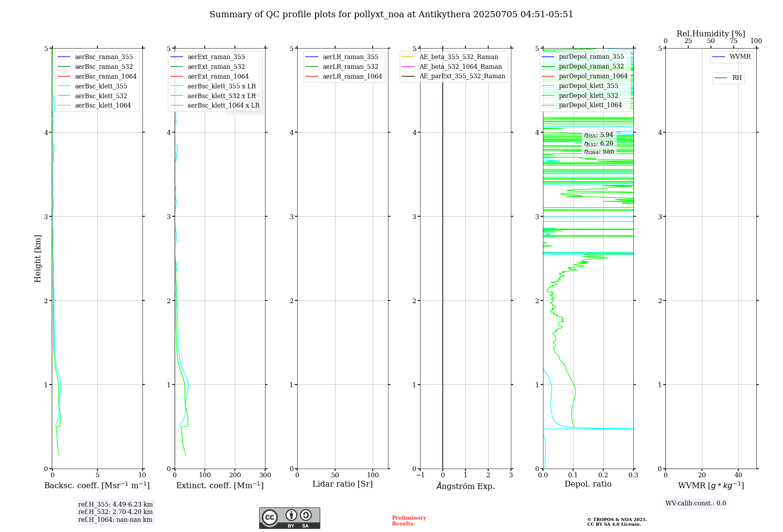Click the η532: 6.20 annotation
The image size is (783, 532).
599,144
